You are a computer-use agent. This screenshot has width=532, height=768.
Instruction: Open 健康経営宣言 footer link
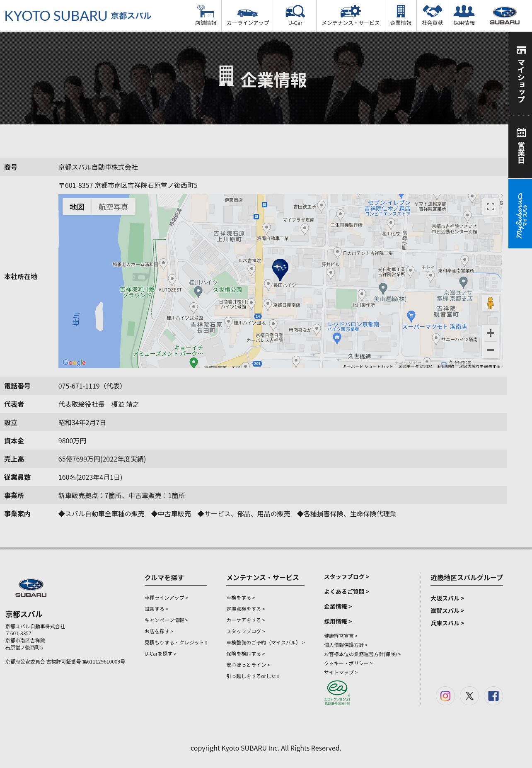pyautogui.click(x=341, y=636)
